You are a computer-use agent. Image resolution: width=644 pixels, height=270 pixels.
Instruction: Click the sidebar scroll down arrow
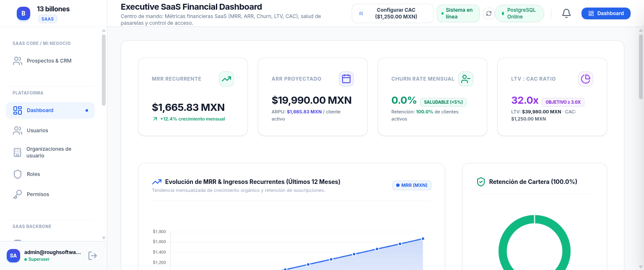(x=104, y=238)
